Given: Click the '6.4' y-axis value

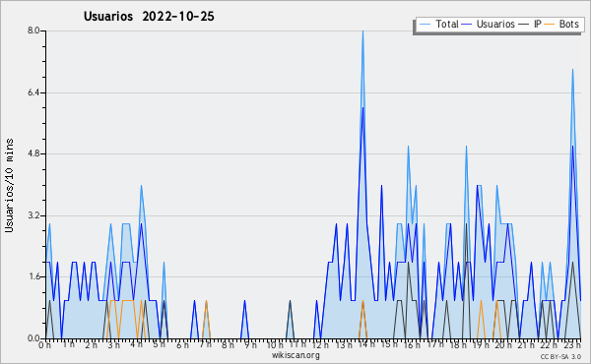Looking at the screenshot, I should (x=33, y=92).
